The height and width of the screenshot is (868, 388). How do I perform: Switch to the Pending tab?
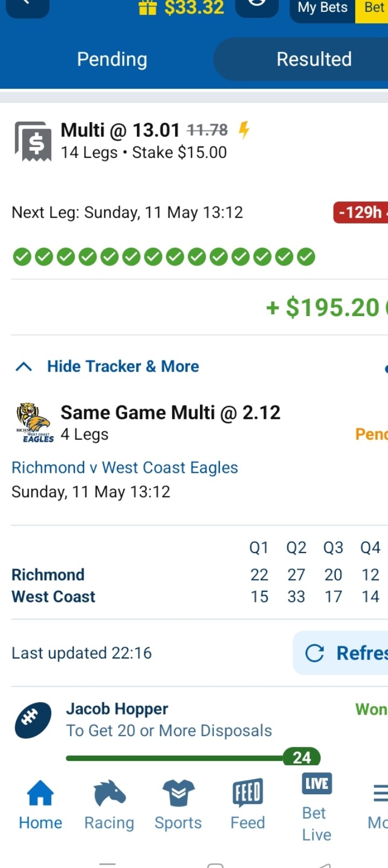(112, 59)
